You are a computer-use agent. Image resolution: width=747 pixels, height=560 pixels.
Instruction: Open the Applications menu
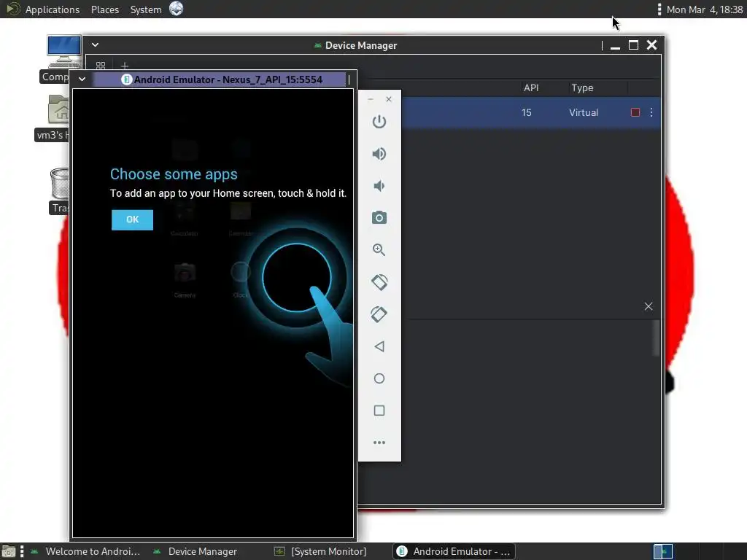(x=53, y=9)
